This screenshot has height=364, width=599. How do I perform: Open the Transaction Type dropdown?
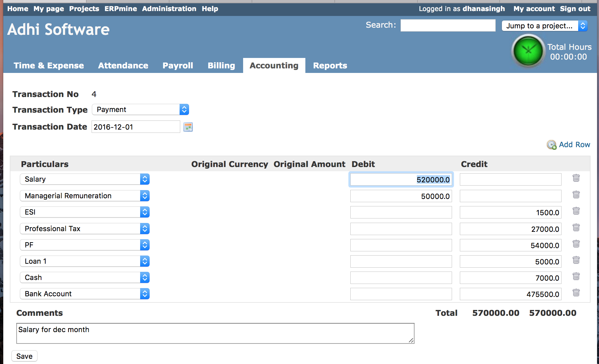[x=140, y=109]
